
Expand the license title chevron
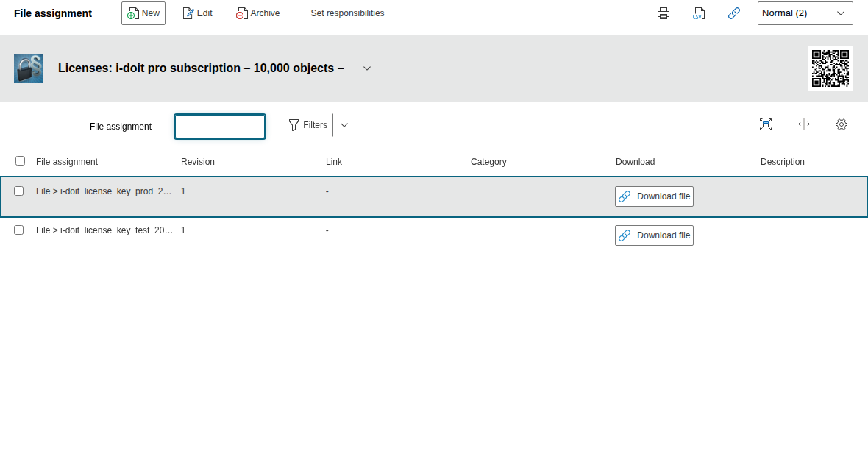366,68
